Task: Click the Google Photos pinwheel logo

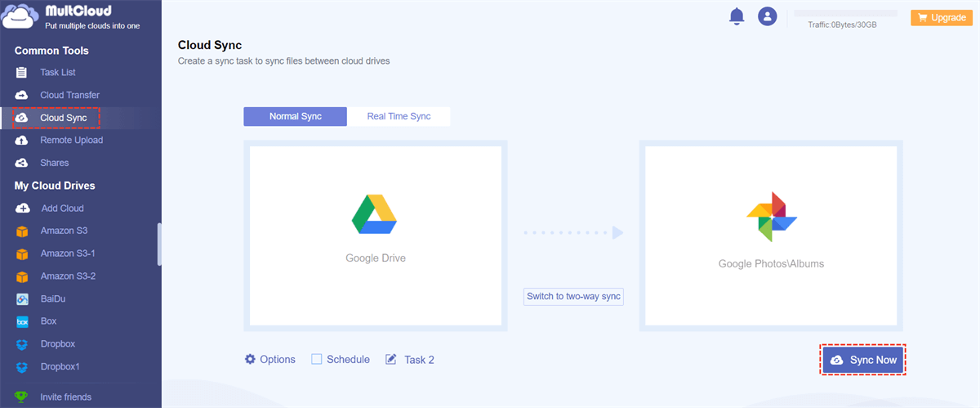Action: pos(771,217)
